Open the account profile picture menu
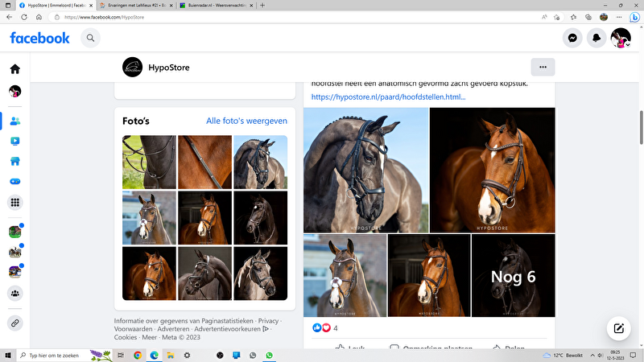Viewport: 644px width, 362px height. 621,38
